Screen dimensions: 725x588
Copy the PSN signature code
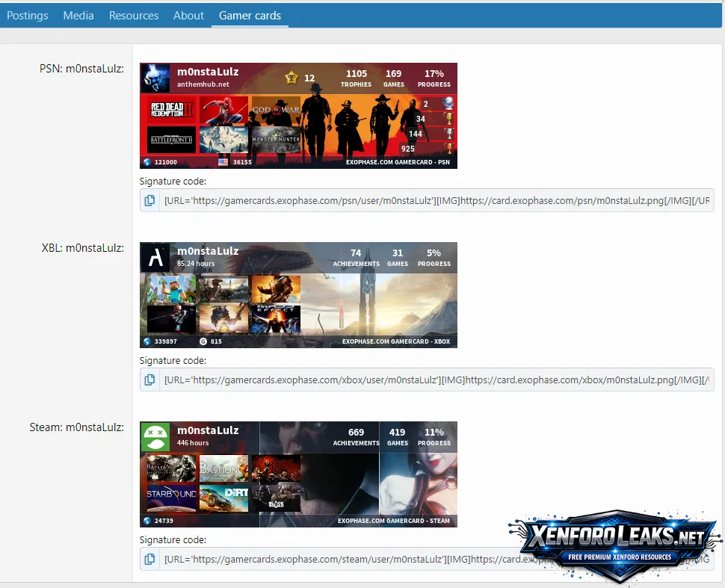149,201
